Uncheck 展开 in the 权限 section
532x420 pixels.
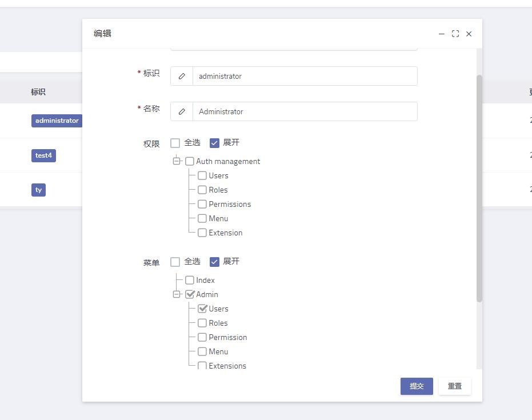215,143
